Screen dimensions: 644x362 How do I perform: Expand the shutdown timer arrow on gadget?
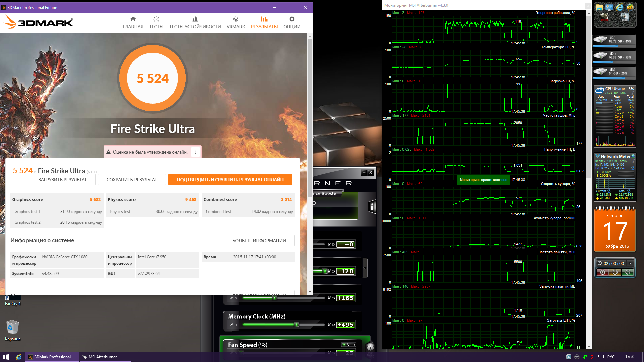(x=630, y=263)
